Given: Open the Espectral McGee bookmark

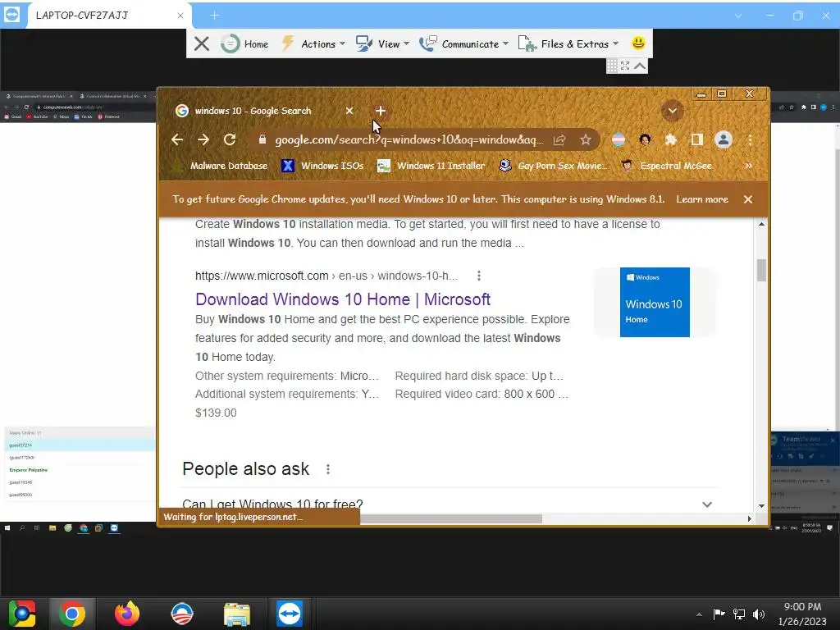Looking at the screenshot, I should point(666,166).
